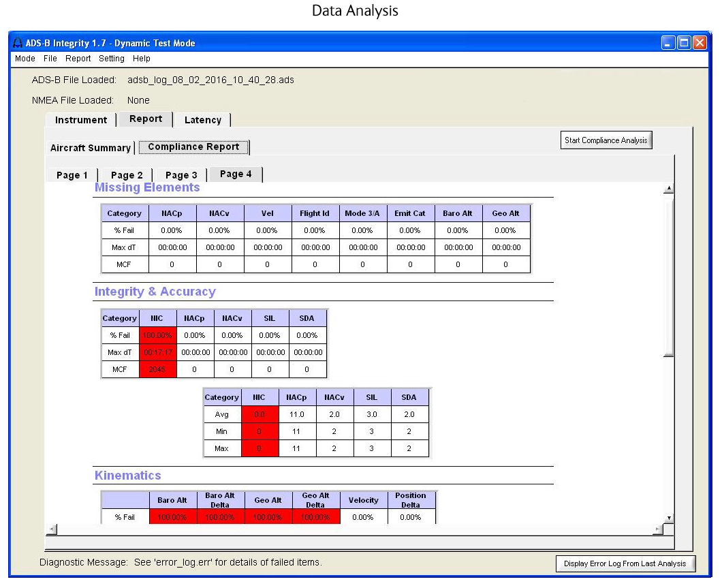Image resolution: width=722 pixels, height=588 pixels.
Task: Go to Page 1 of report
Action: (72, 175)
